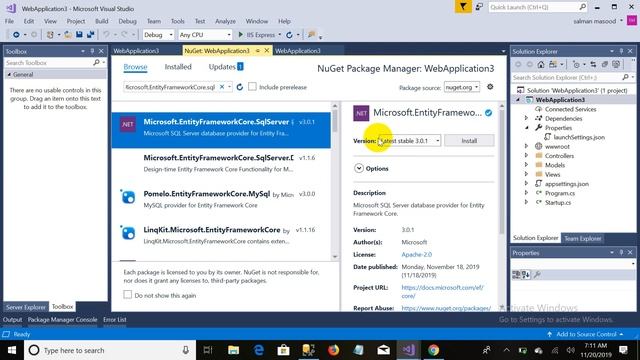This screenshot has height=360, width=640.
Task: Click Pending Changes Filter clock icon
Action: pos(576,64)
